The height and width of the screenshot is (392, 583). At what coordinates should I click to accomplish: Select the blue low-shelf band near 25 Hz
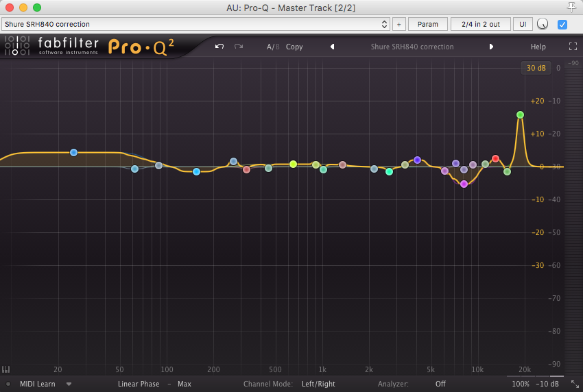[x=73, y=152]
